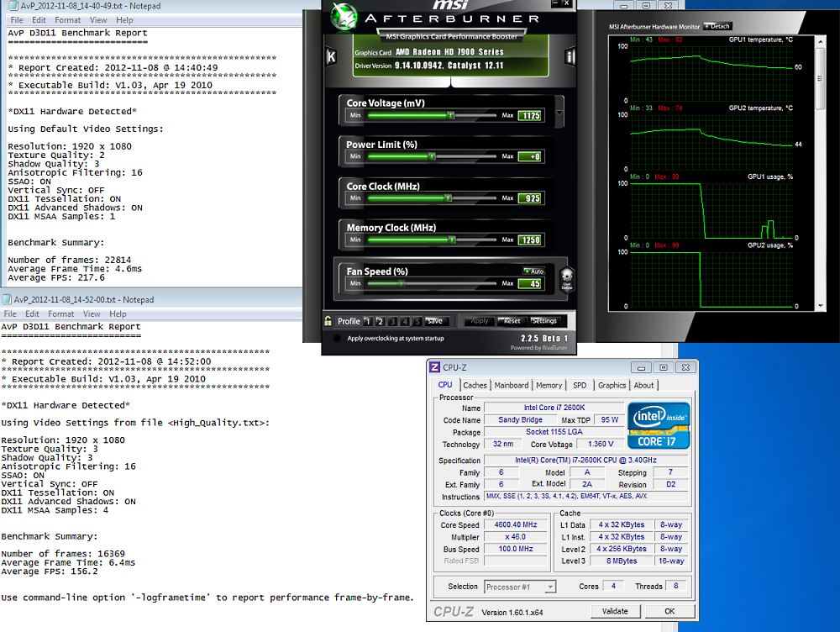Open Format menu in the top Notepad
Viewport: 840px width, 632px height.
(68, 19)
